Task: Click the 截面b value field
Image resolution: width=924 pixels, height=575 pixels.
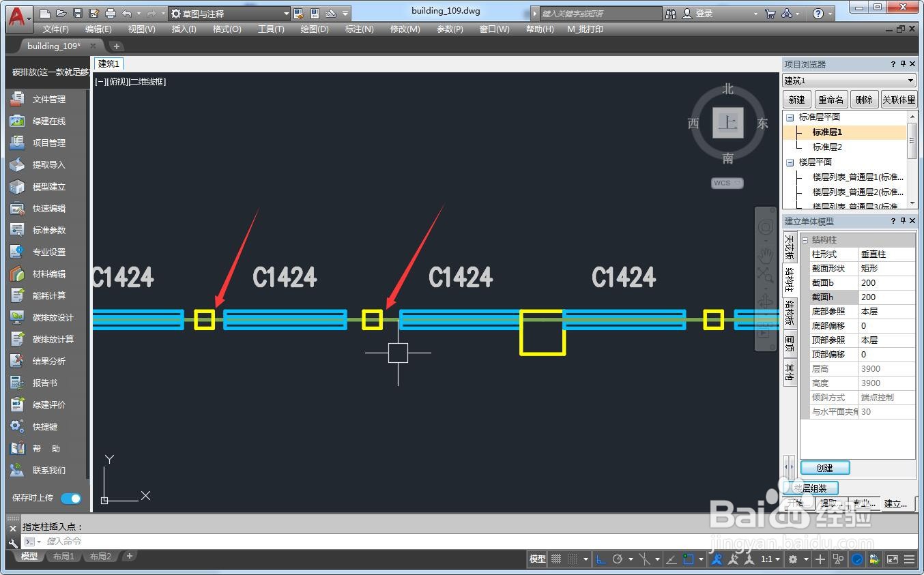Action: (887, 283)
